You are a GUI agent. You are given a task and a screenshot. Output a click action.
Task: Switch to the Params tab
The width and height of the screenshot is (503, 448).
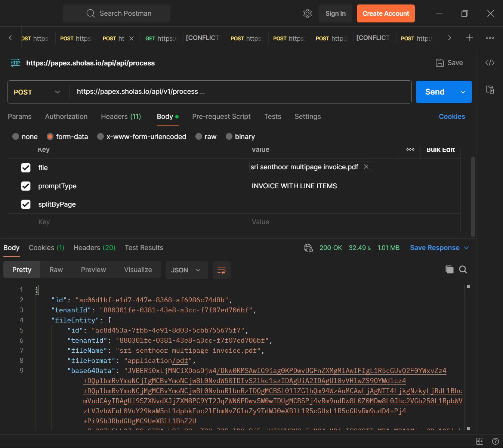tap(20, 117)
